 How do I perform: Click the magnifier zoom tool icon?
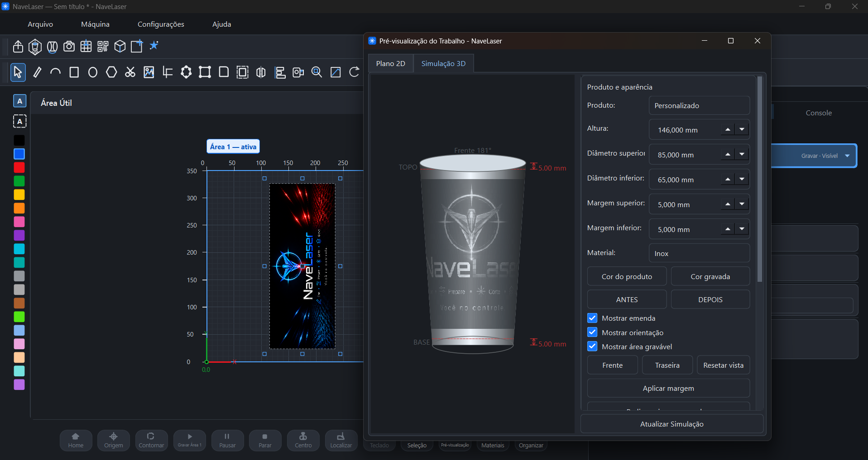[x=317, y=72]
